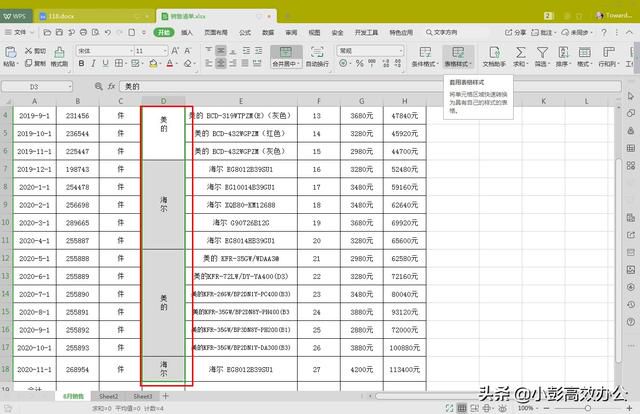The image size is (640, 414).
Task: Toggle right horizontal alignment
Action: tap(233, 63)
